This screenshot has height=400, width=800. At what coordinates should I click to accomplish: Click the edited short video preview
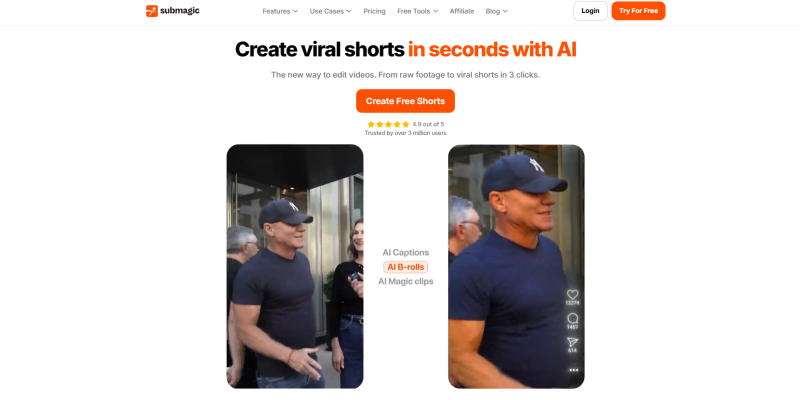coord(516,266)
